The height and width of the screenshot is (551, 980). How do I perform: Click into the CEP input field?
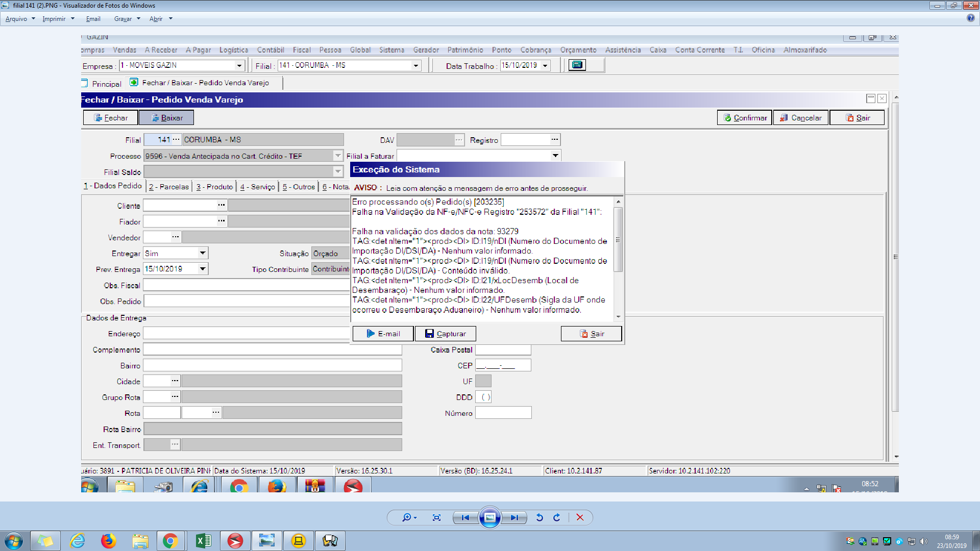pos(503,365)
